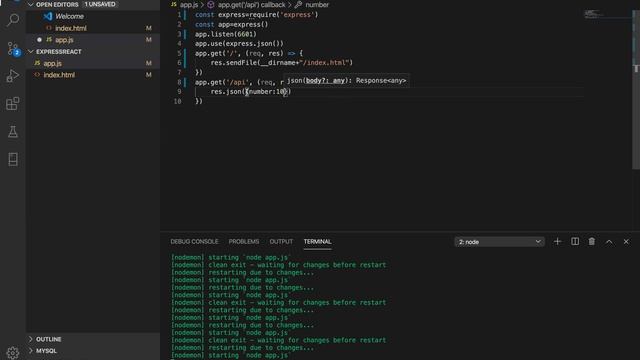This screenshot has width=640, height=360.
Task: Open the Source Control view
Action: (x=13, y=49)
